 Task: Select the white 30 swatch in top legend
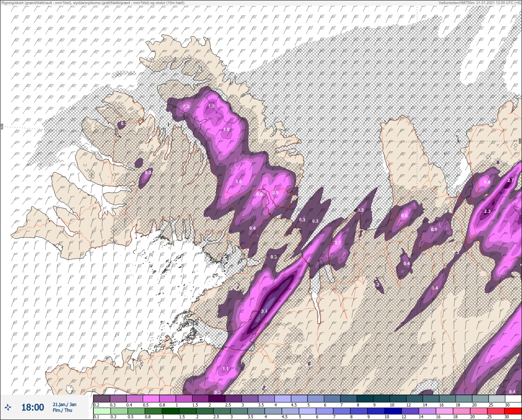[513, 398]
